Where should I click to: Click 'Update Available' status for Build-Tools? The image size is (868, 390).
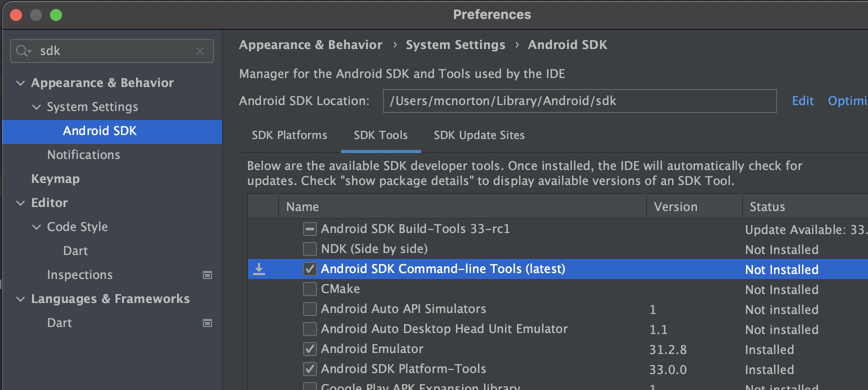tap(806, 229)
